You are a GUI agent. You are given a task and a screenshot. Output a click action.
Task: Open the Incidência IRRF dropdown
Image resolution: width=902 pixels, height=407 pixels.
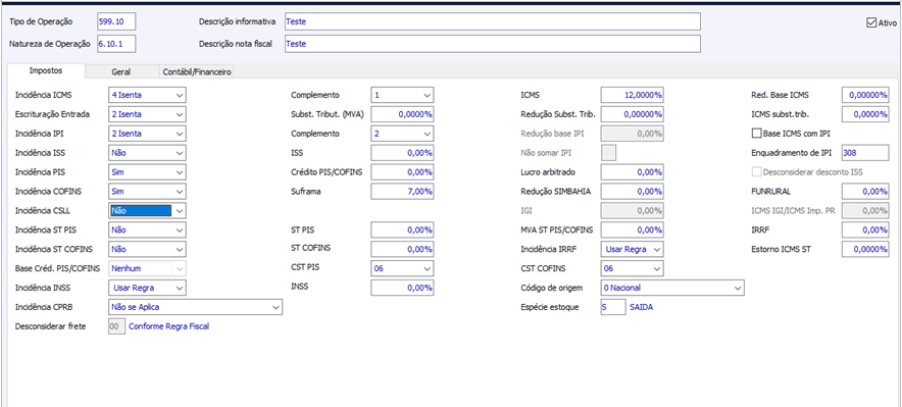point(632,249)
